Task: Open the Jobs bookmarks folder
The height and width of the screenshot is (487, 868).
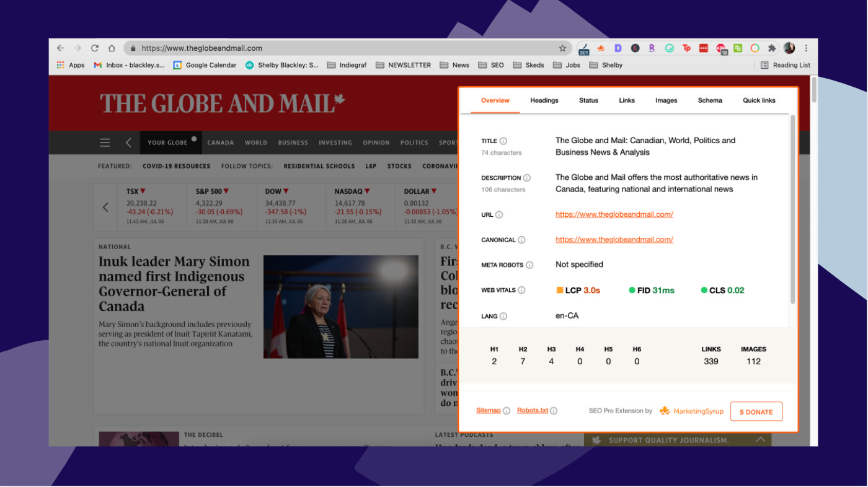Action: [567, 65]
